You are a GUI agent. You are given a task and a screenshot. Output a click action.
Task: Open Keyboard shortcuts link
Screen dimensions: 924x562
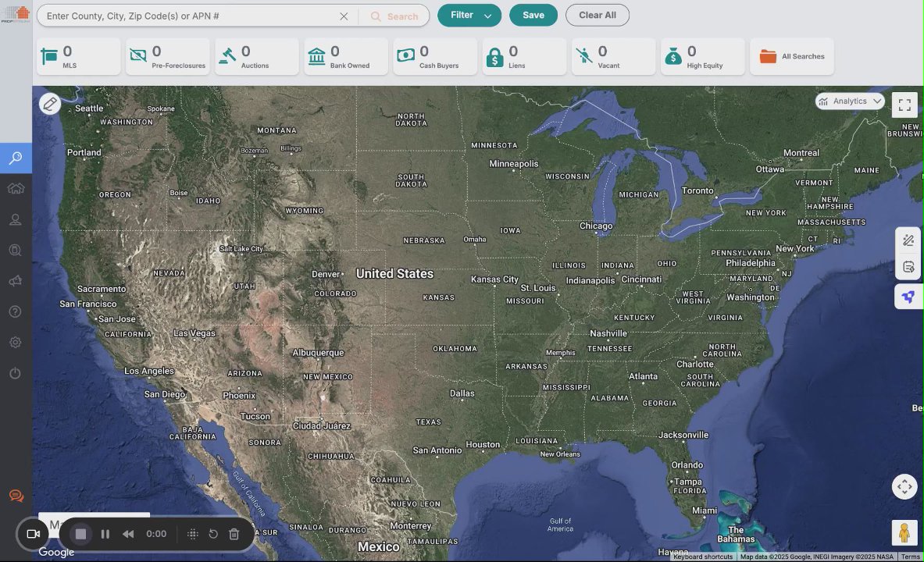click(x=702, y=557)
